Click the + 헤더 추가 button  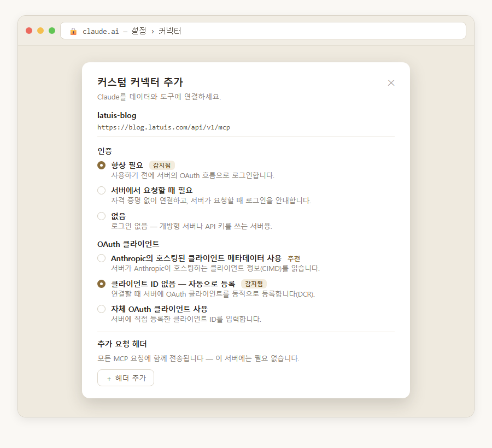126,378
